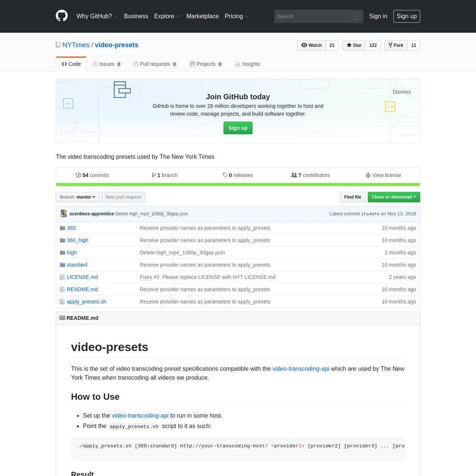
Task: Open the latest commit hash 1fa48f6
Action: click(x=370, y=214)
